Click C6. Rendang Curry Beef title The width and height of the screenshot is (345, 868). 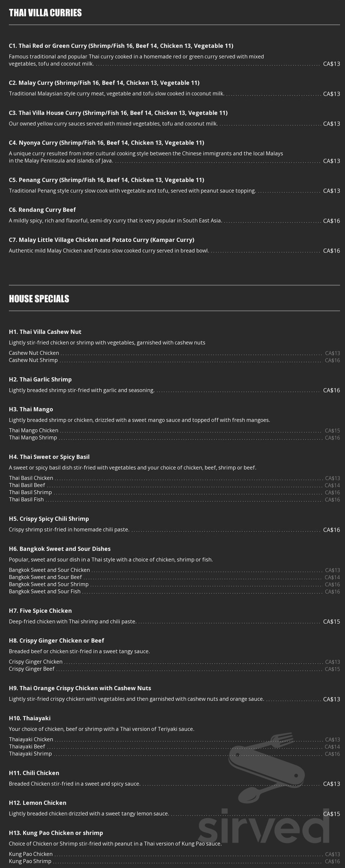(x=42, y=210)
